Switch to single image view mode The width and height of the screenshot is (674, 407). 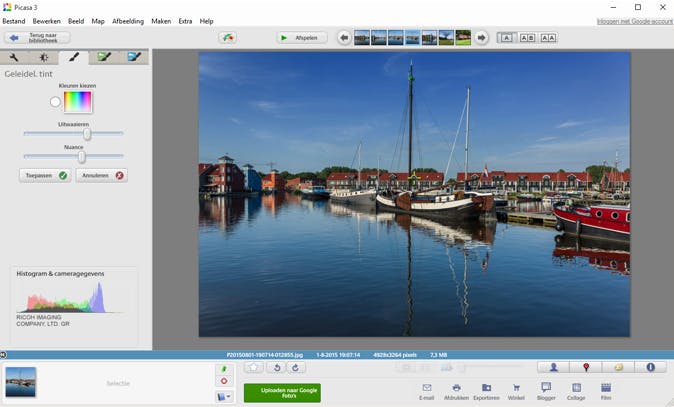tap(506, 38)
